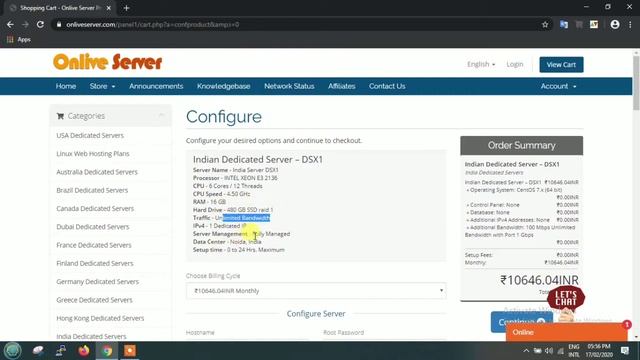
Task: Open the Apps bookmarks shortcut
Action: (x=19, y=40)
